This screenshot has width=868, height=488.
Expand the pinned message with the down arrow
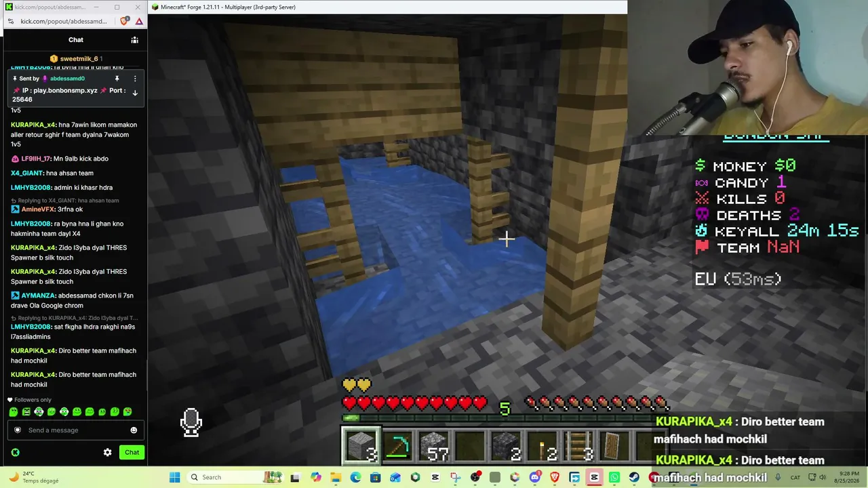135,93
